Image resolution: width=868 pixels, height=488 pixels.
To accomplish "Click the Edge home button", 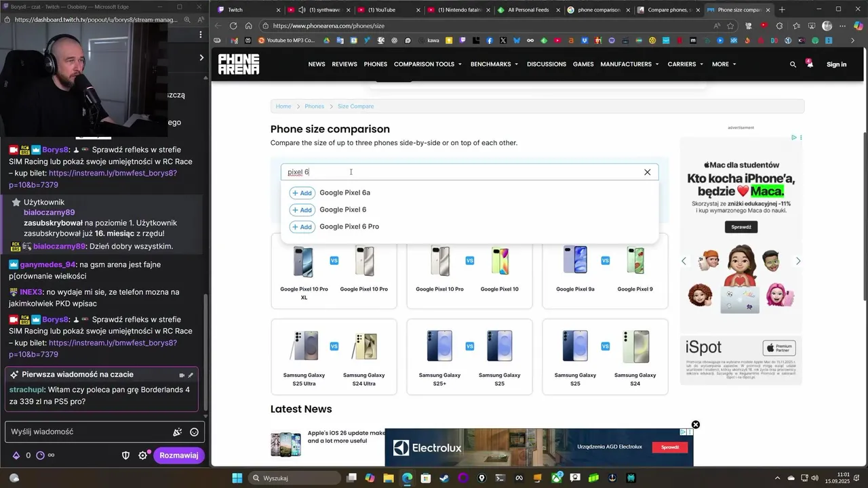I will pyautogui.click(x=249, y=26).
